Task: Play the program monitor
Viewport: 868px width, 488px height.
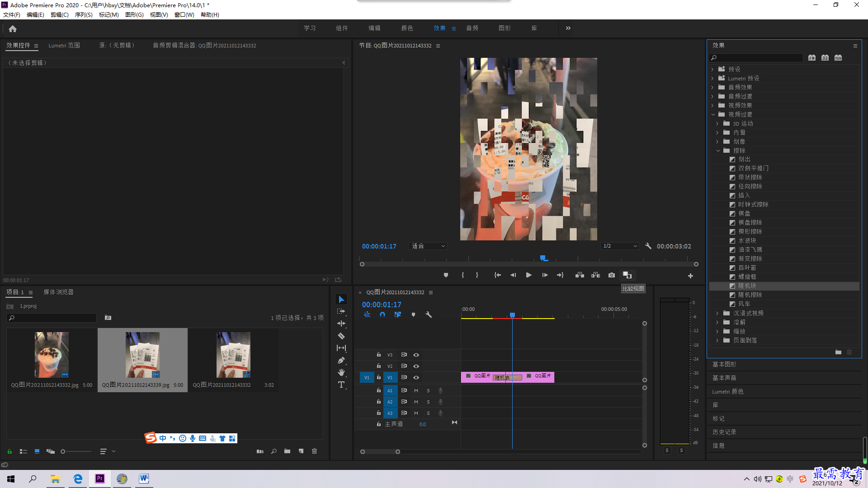Action: pyautogui.click(x=528, y=275)
